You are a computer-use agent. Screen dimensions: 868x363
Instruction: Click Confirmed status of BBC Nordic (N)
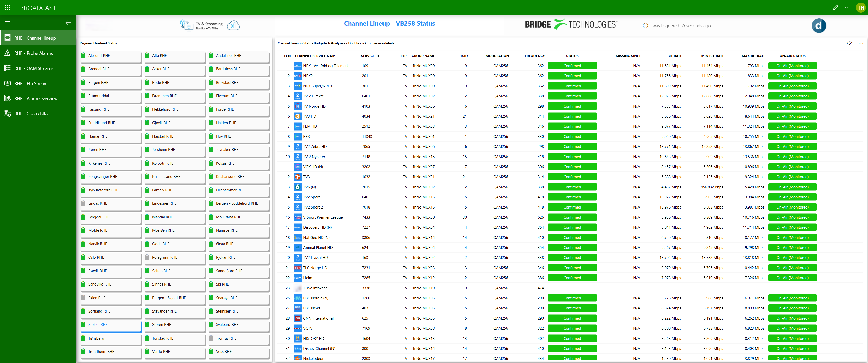(572, 298)
